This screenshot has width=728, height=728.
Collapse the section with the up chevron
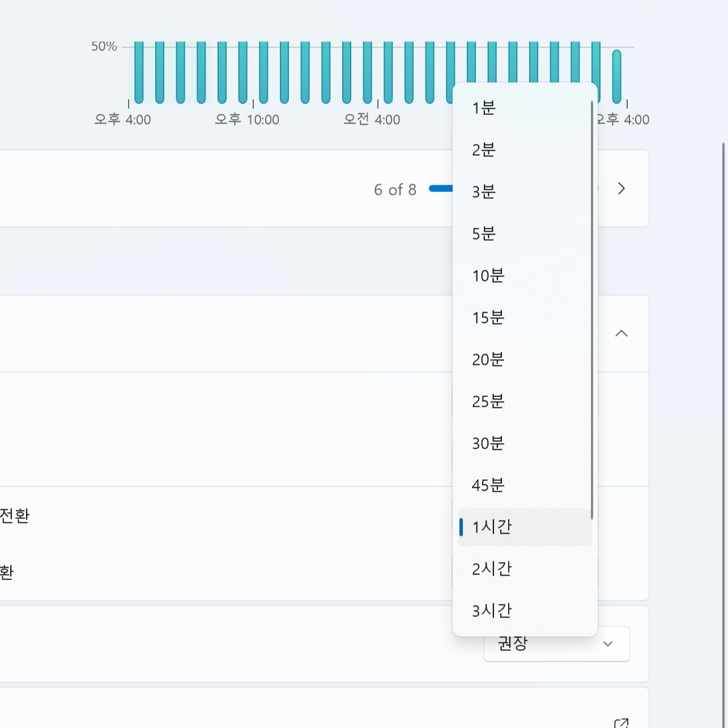[621, 334]
